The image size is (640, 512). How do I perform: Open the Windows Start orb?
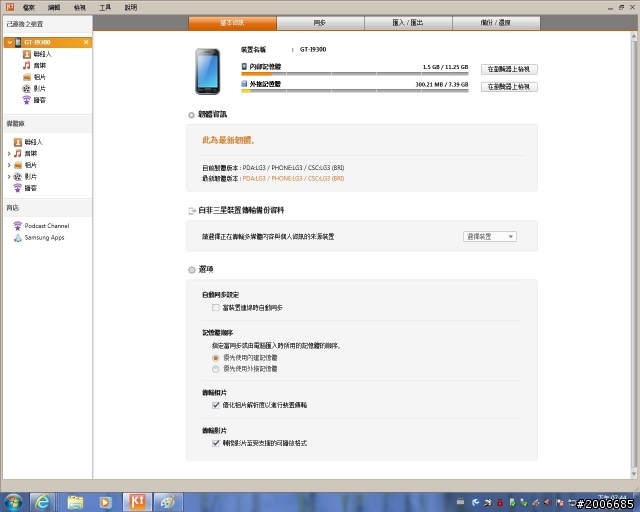point(13,502)
